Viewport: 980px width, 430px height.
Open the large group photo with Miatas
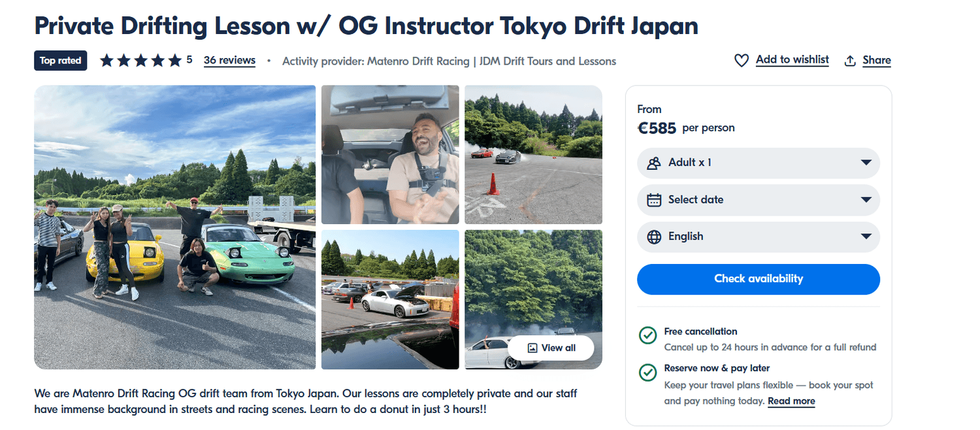tap(174, 227)
